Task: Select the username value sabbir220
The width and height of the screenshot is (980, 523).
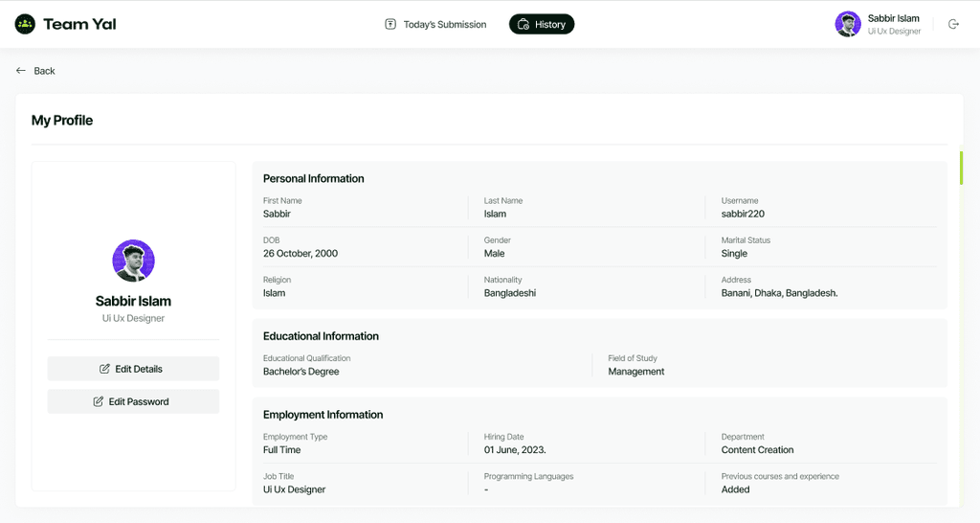Action: click(x=743, y=214)
